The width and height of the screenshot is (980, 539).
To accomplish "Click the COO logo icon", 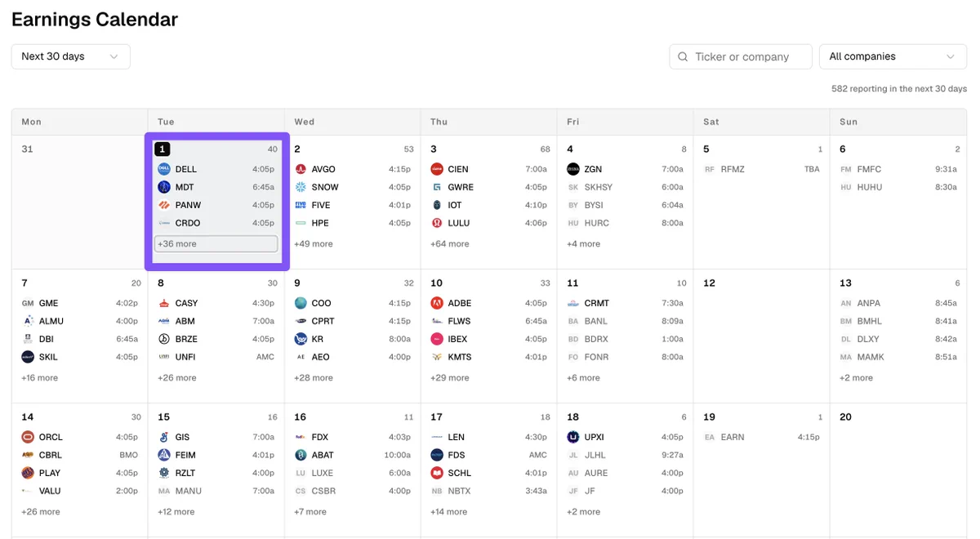I will 301,303.
